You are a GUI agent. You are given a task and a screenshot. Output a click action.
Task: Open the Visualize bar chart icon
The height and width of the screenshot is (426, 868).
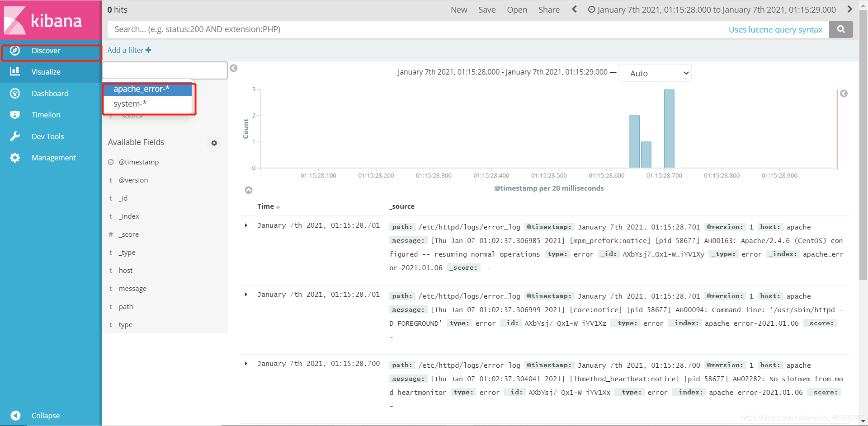[15, 71]
